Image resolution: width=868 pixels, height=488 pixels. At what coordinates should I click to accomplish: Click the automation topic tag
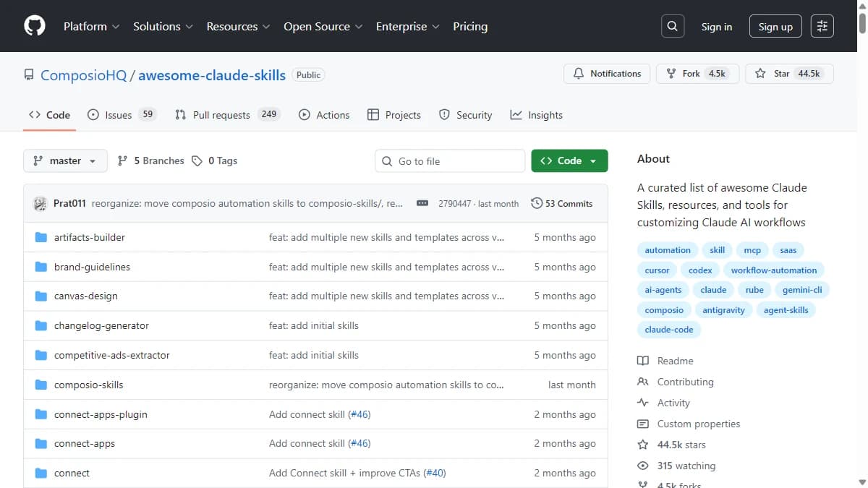(x=668, y=250)
